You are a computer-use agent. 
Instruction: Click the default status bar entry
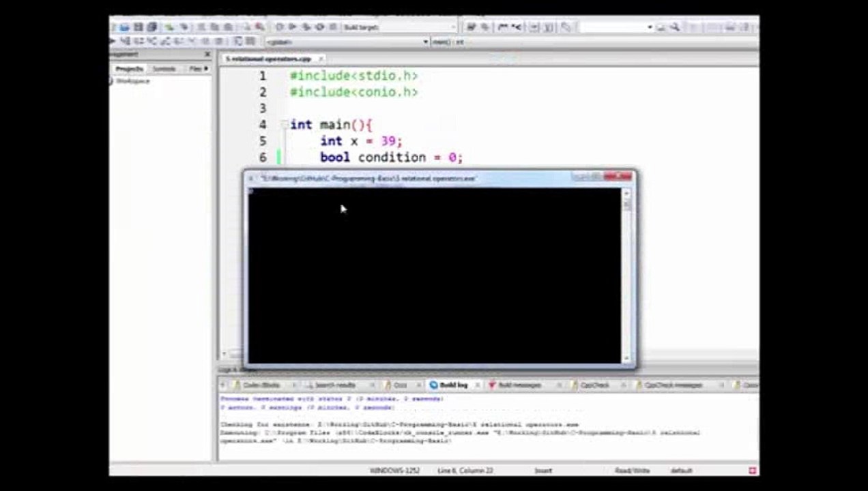tap(681, 471)
